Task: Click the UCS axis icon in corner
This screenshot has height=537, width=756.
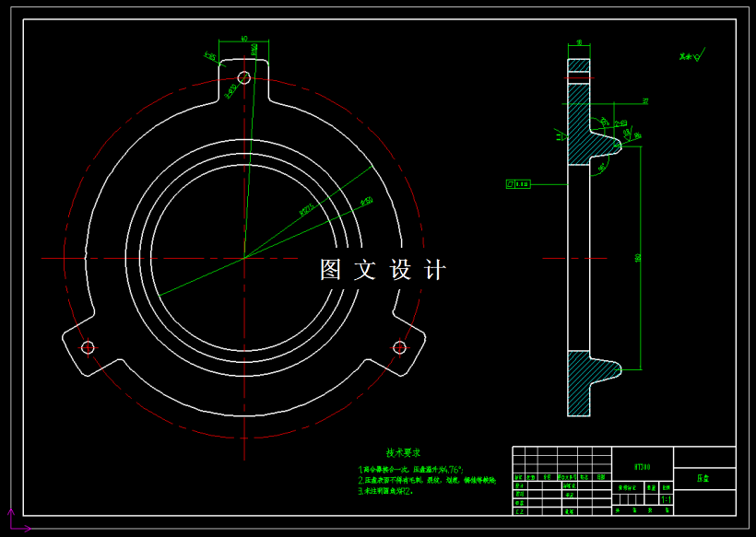Action: tap(18, 521)
